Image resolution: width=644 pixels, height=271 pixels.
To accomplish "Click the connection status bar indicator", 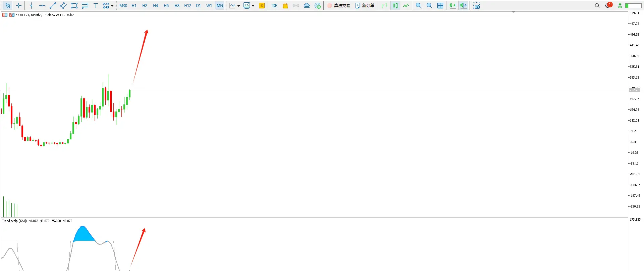I will (x=633, y=5).
